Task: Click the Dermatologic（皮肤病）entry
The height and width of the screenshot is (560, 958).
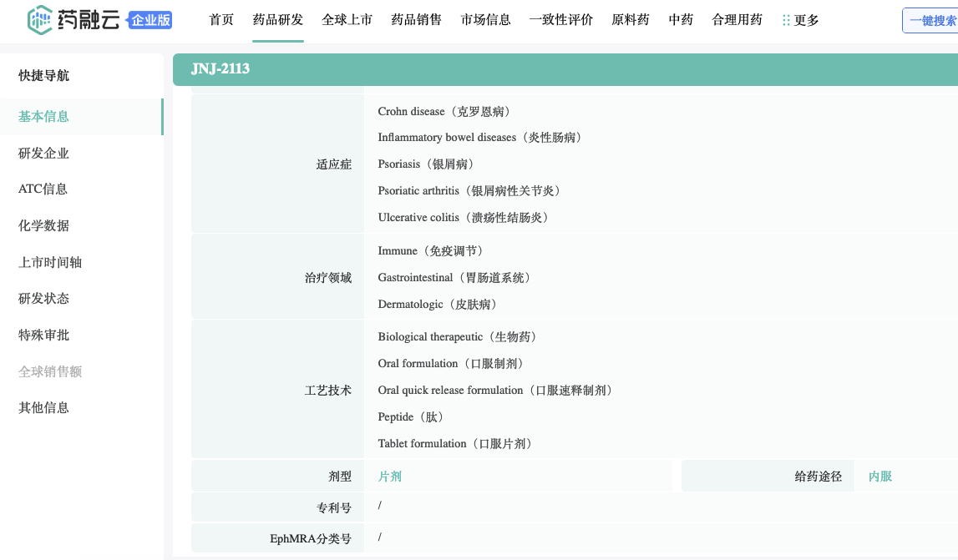Action: point(438,304)
